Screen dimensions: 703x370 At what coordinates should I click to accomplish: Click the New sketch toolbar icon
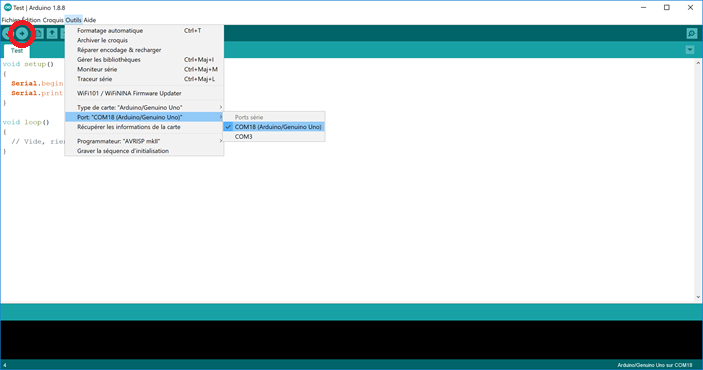click(x=39, y=34)
